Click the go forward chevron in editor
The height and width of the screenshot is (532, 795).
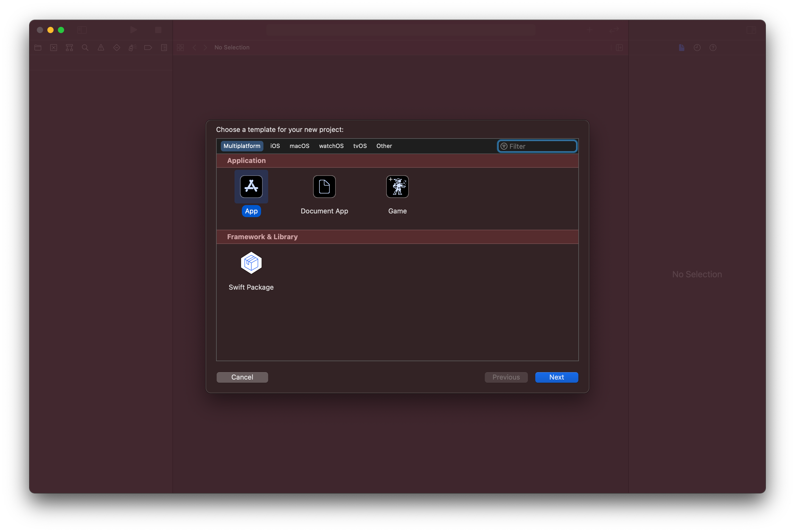pos(205,48)
